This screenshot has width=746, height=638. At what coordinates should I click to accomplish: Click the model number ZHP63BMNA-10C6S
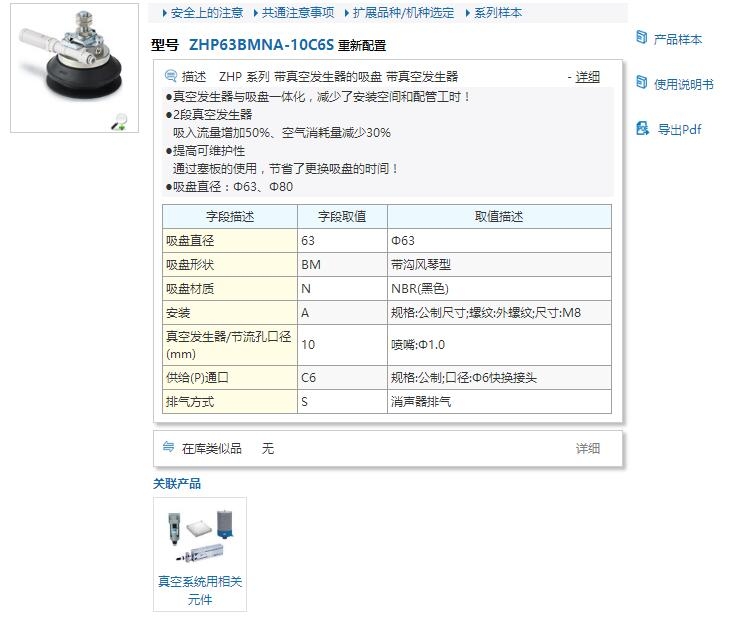click(261, 45)
